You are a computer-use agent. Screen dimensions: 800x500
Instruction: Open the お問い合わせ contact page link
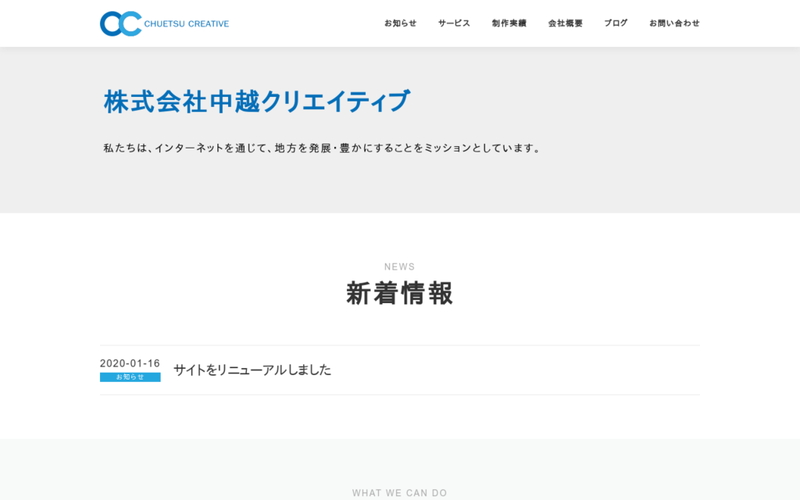point(674,23)
